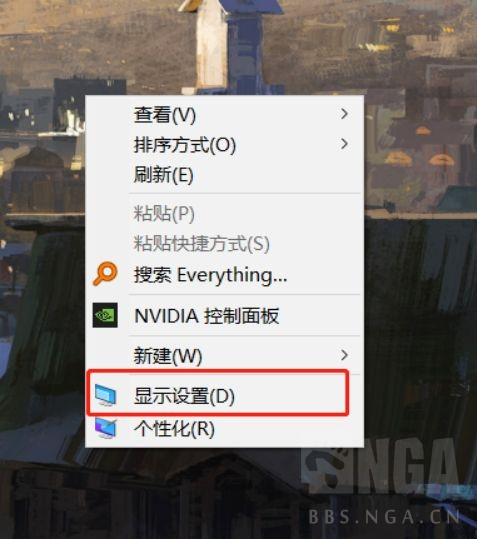Click the orange Everything magnifier icon
This screenshot has height=539, width=477.
tap(105, 274)
